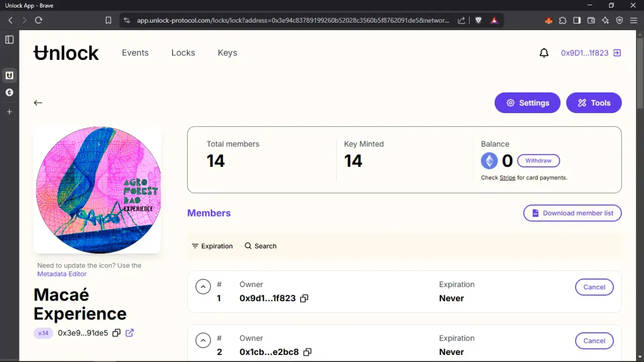Expand member row number 2
Viewport: 644px width, 362px height.
203,341
